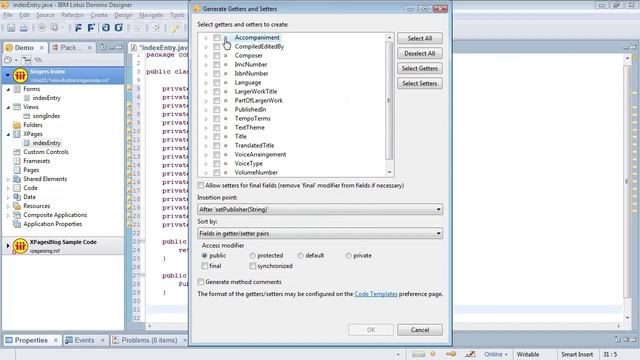The width and height of the screenshot is (640, 360).
Task: Click the Data icon in navigator
Action: [x=17, y=197]
